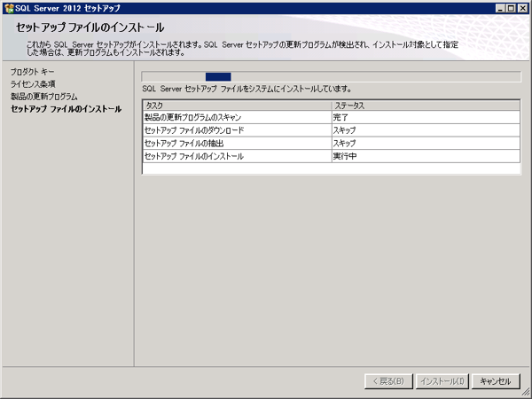532x399 pixels.
Task: Click the SQL Server setup title bar icon
Action: pos(9,8)
